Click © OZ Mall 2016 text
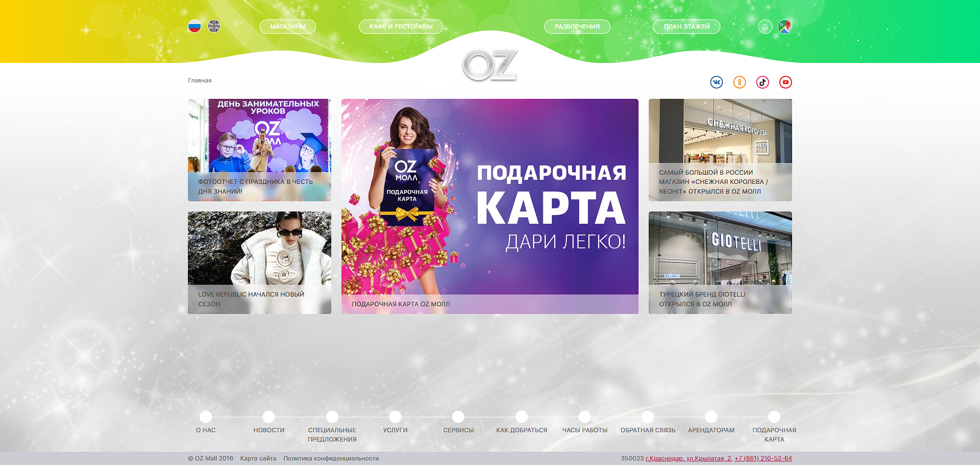This screenshot has width=980, height=465. [210, 458]
